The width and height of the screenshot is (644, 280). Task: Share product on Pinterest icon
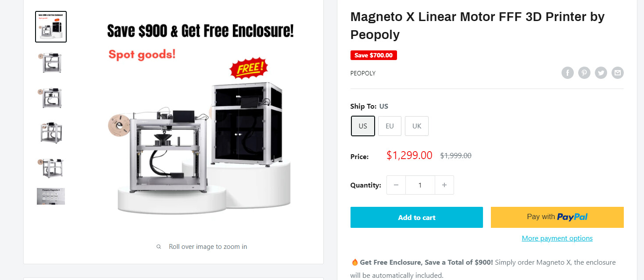tap(584, 73)
